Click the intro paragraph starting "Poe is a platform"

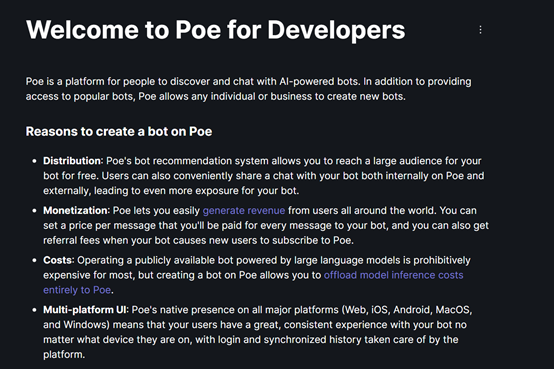248,89
